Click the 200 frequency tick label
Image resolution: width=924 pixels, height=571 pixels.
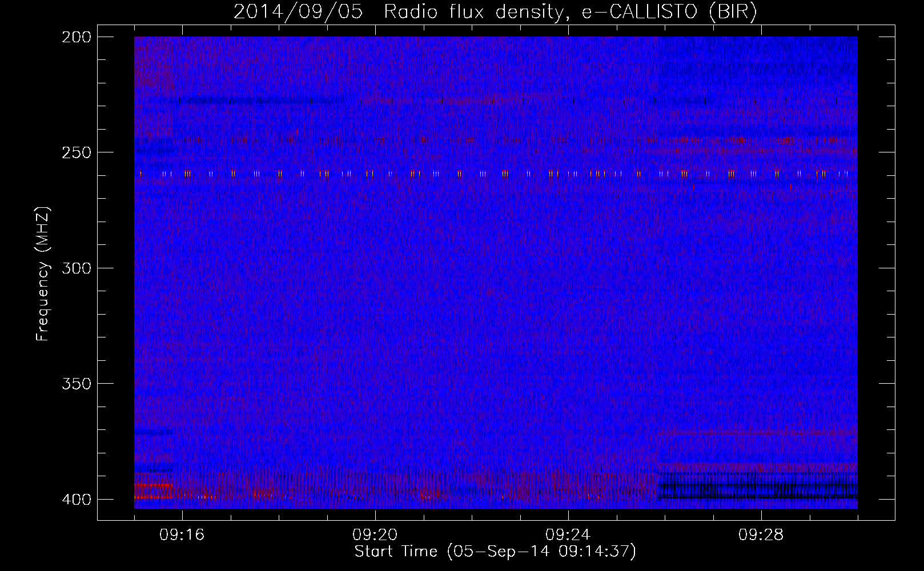[x=77, y=37]
